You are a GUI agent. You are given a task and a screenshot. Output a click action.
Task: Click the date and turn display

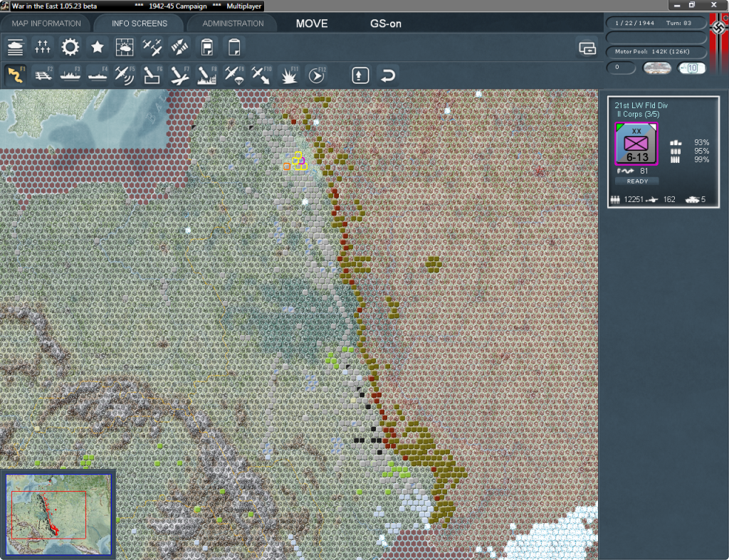(656, 23)
